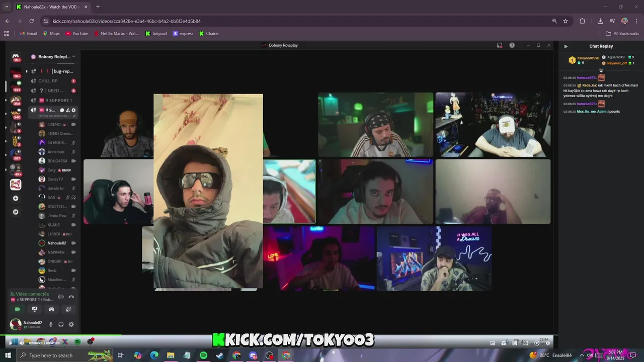The width and height of the screenshot is (644, 362).
Task: Open the All Bookmarks folder
Action: [x=622, y=34]
